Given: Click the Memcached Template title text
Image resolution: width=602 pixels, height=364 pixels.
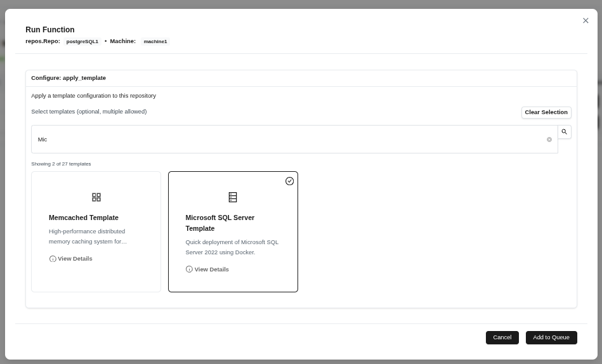Looking at the screenshot, I should pyautogui.click(x=84, y=218).
